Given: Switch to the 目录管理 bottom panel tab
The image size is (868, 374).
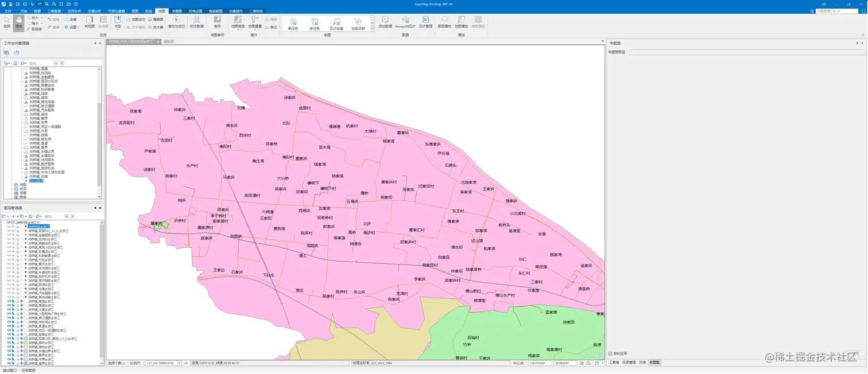Looking at the screenshot, I should pyautogui.click(x=629, y=363).
